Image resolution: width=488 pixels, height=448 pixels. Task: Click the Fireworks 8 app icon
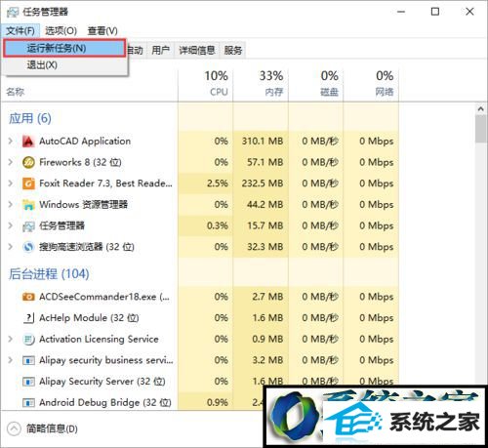[28, 162]
